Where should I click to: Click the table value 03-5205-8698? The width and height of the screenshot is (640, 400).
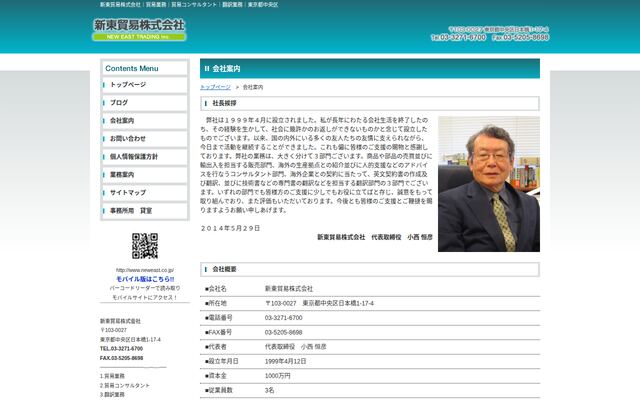pos(284,332)
